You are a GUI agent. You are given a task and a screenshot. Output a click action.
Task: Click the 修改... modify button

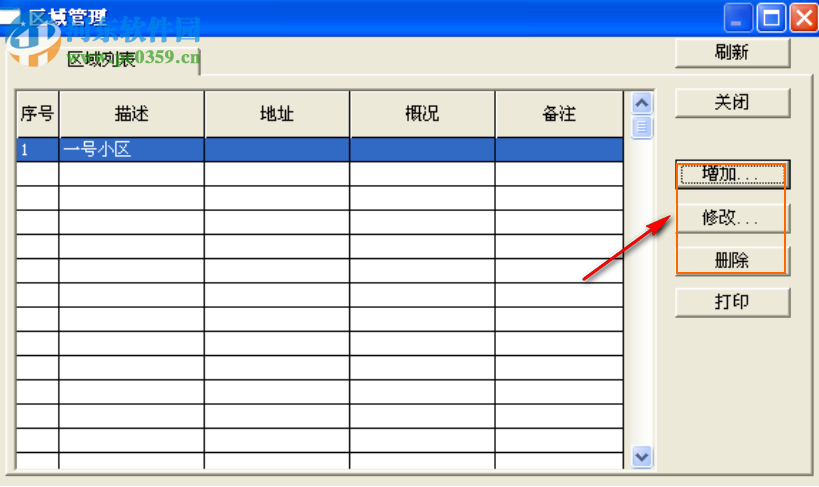tap(732, 218)
